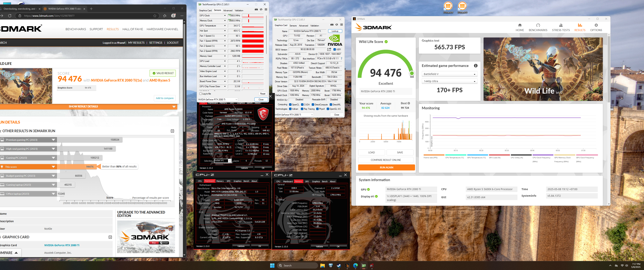Open Bench tab in CPU-Z Memory window
Viewport: 644px width, 270px height.
pyautogui.click(x=324, y=181)
